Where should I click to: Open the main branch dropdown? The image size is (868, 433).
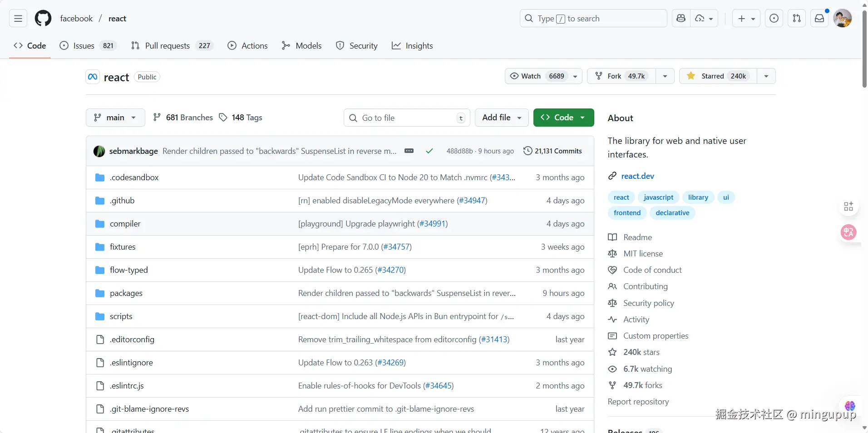115,118
